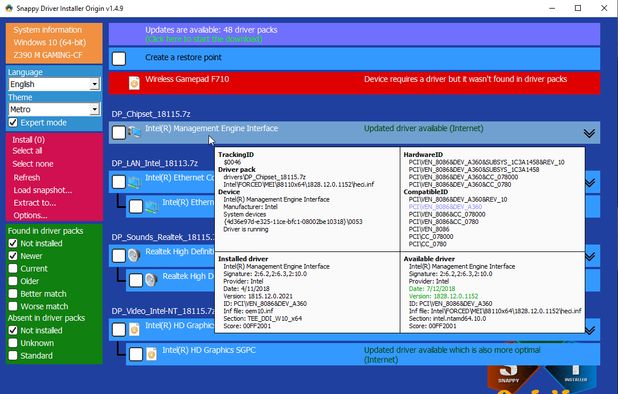This screenshot has width=618, height=394.
Task: Enable the Older filter checkbox
Action: (x=13, y=281)
